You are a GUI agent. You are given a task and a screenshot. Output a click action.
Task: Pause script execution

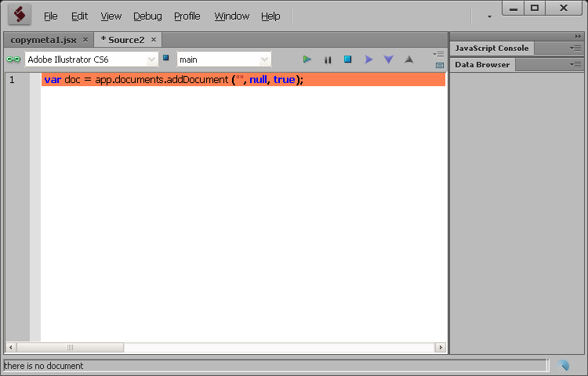pos(328,60)
